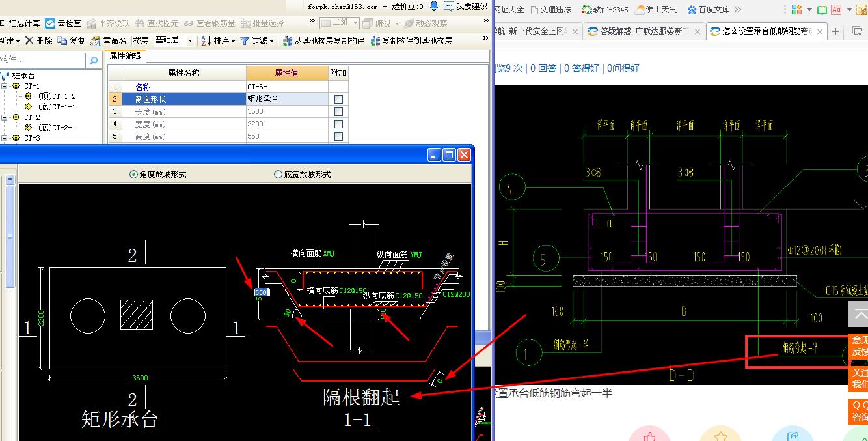868x441 pixels.
Task: Select the 批量选择 batch select tool
Action: point(262,23)
